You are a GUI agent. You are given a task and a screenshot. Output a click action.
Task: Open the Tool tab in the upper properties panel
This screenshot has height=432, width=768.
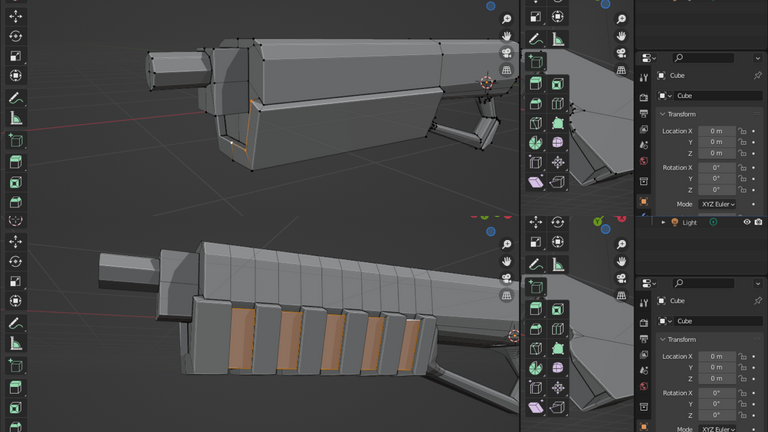pos(644,77)
